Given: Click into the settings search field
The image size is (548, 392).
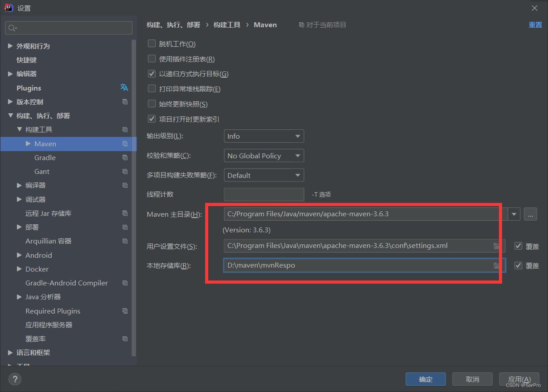Looking at the screenshot, I should pos(69,28).
